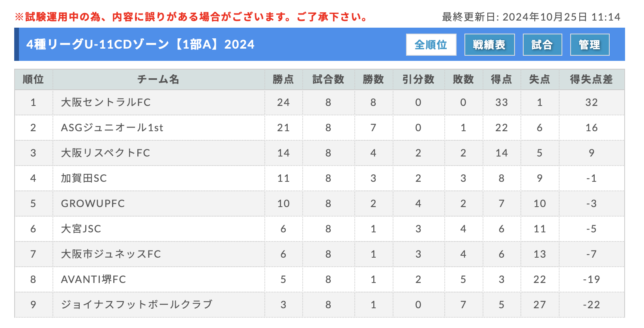Click the 大阪リスペクトFC team name
This screenshot has width=644, height=328.
[105, 153]
